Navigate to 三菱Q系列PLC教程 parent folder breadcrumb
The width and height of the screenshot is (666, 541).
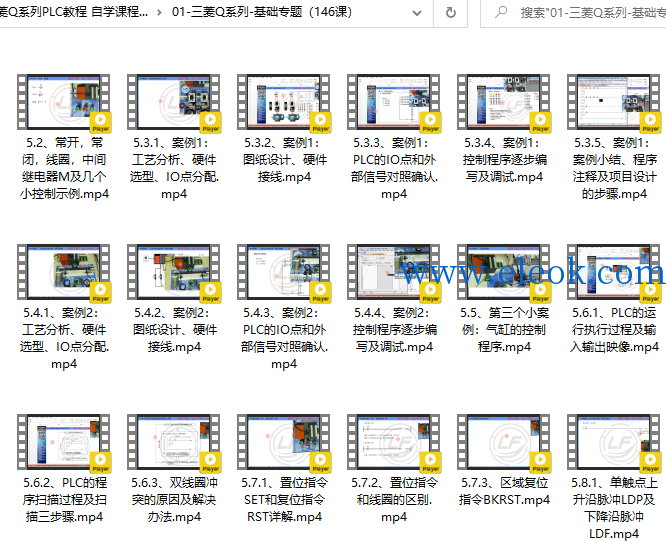point(74,12)
